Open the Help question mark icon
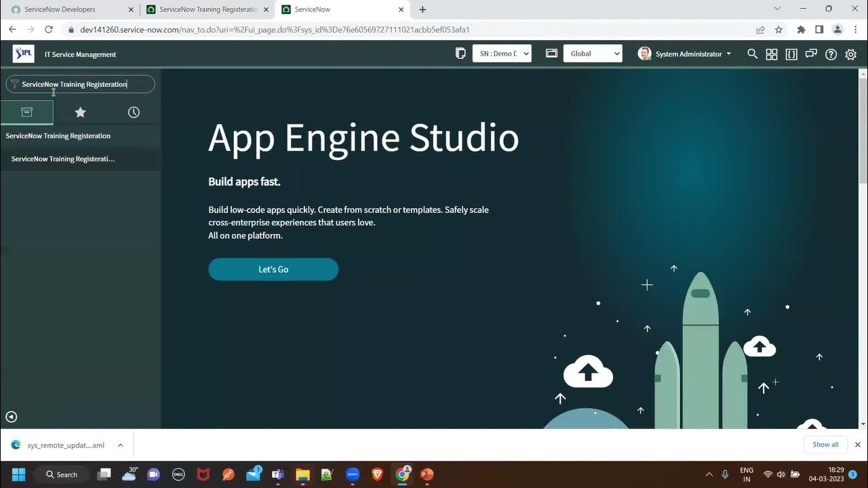Screen dimensions: 868x488 tap(831, 54)
